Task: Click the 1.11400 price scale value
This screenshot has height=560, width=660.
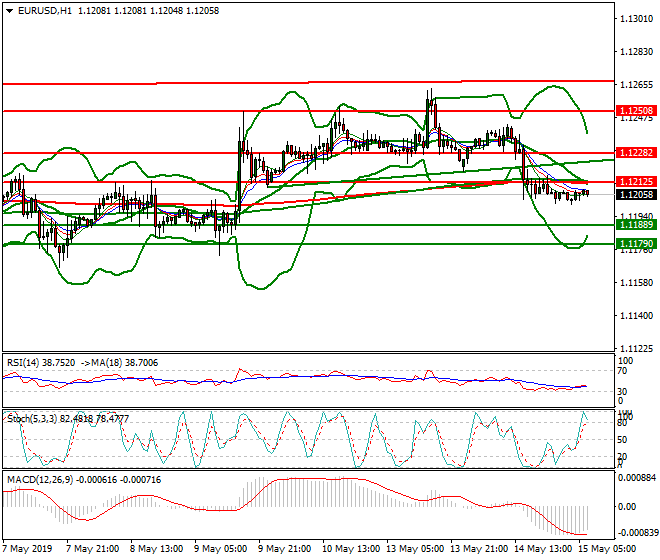Action: [x=637, y=316]
